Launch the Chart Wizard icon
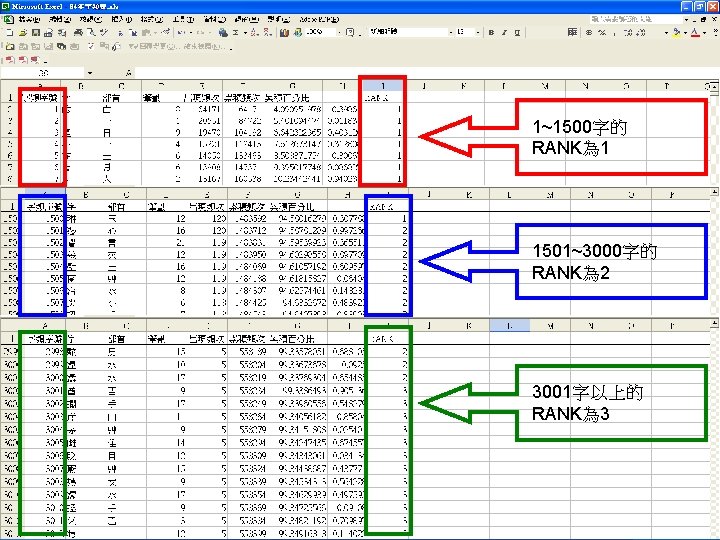Image resolution: width=720 pixels, height=540 pixels. click(284, 33)
